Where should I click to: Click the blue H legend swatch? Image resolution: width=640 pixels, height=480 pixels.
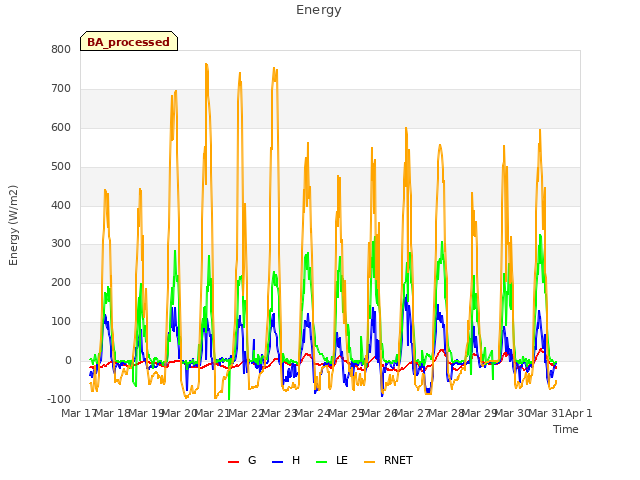[x=277, y=462]
